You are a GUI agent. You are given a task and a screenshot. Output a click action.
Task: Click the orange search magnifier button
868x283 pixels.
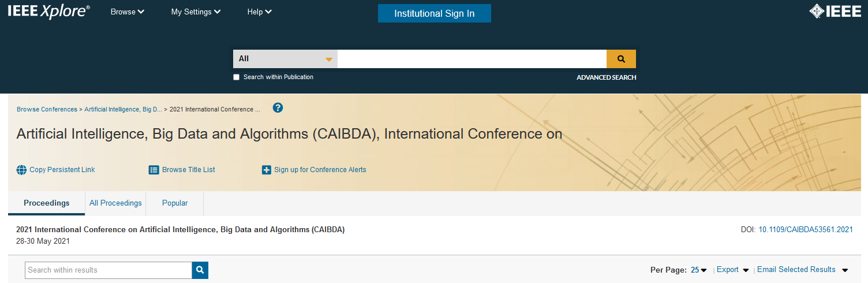coord(621,59)
